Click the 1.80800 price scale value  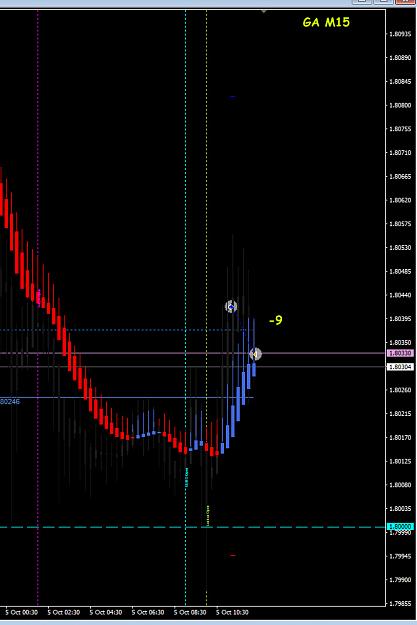pos(400,105)
